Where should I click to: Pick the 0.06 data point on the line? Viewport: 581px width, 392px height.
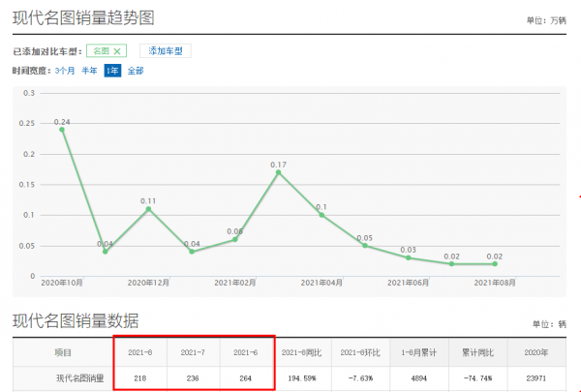coord(235,239)
